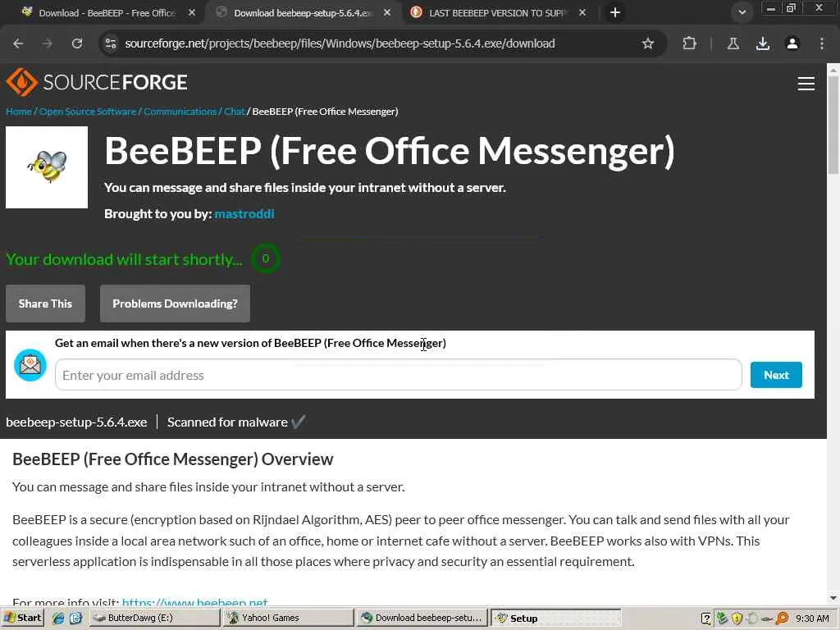Switch to Yahoo! Games taskbar window
This screenshot has width=840, height=630.
pos(288,618)
